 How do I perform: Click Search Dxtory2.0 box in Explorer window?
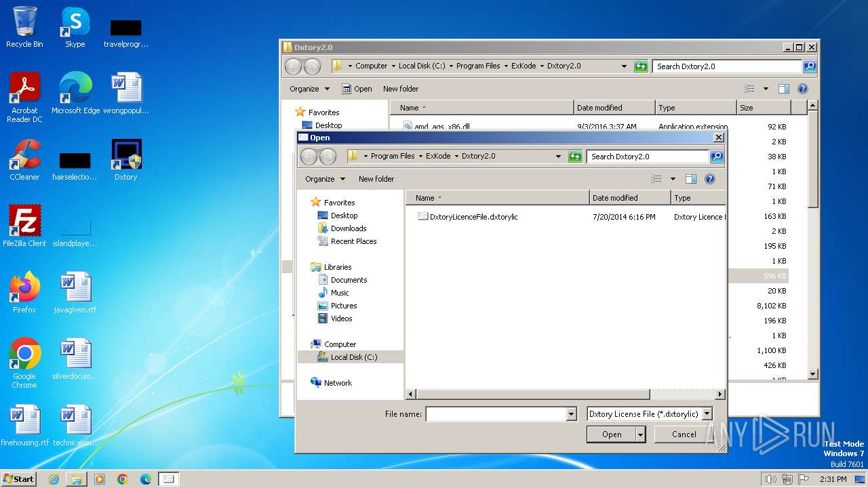point(727,66)
